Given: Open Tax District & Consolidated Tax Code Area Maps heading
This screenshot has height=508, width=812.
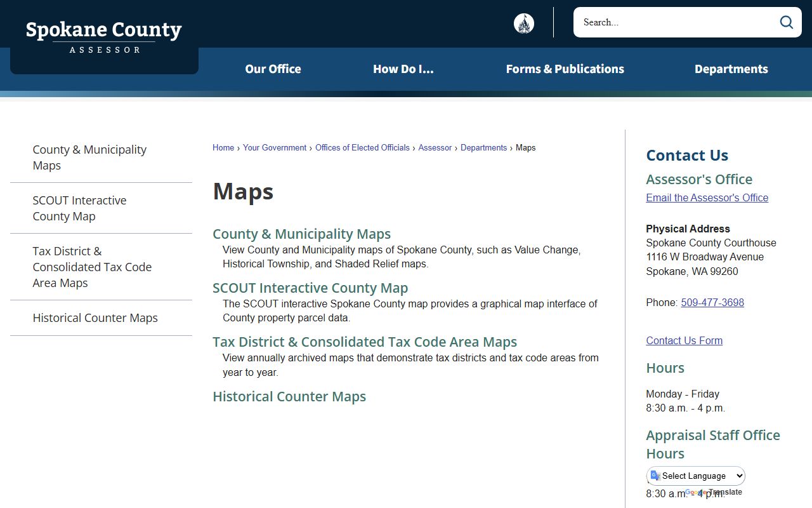Looking at the screenshot, I should click(365, 342).
